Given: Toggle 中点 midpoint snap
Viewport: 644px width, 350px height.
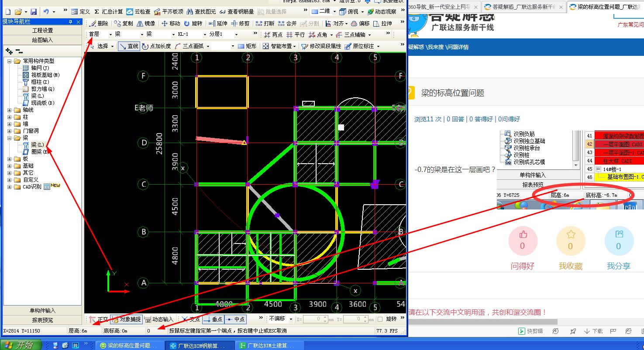Looking at the screenshot, I should [x=236, y=319].
